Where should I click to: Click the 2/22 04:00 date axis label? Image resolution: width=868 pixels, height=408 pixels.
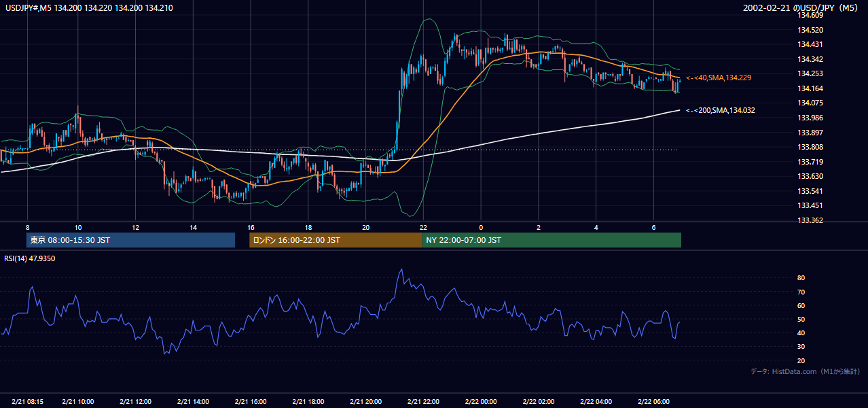click(x=596, y=401)
